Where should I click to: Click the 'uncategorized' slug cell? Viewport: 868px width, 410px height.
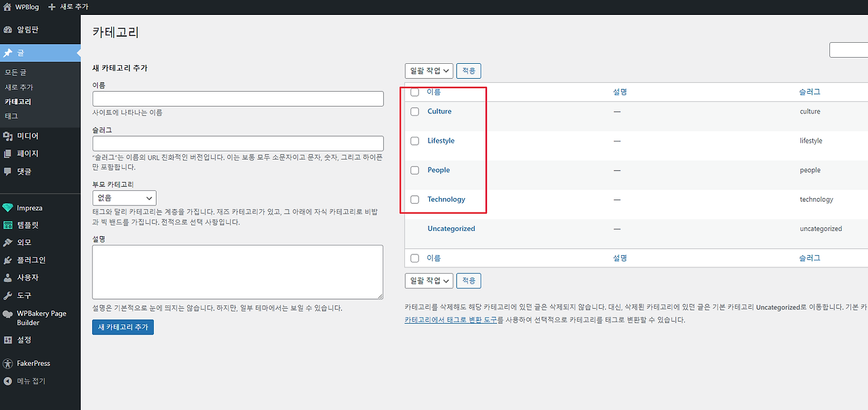point(821,229)
